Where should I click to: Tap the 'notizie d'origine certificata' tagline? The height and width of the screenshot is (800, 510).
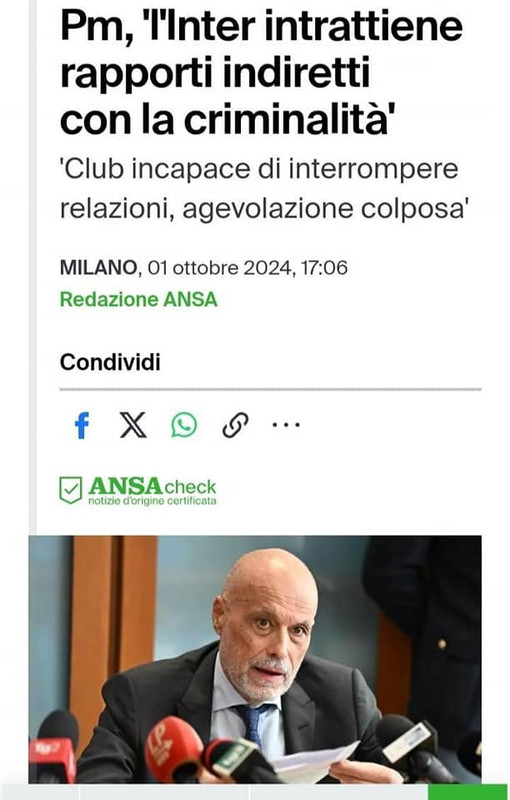(x=152, y=501)
